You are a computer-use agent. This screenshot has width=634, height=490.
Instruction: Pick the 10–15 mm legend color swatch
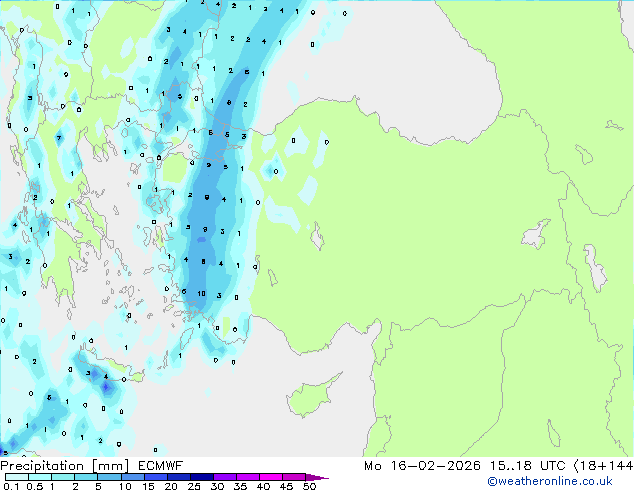coord(132,477)
